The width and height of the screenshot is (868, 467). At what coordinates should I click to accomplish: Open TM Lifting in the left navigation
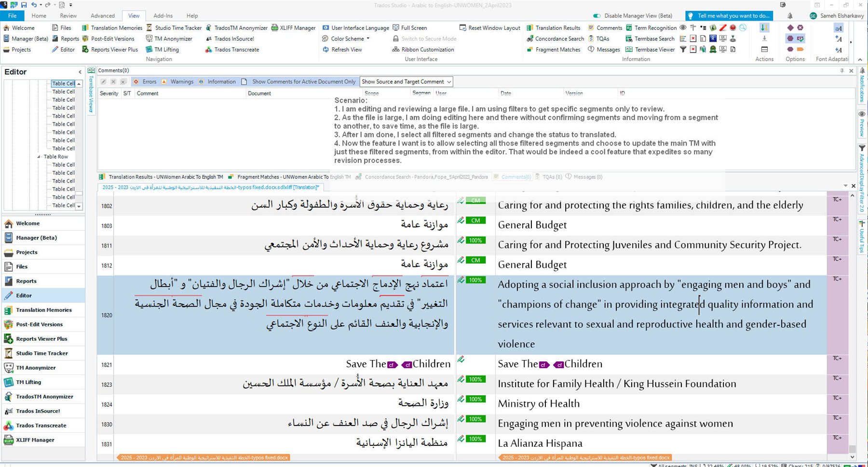coord(43,382)
